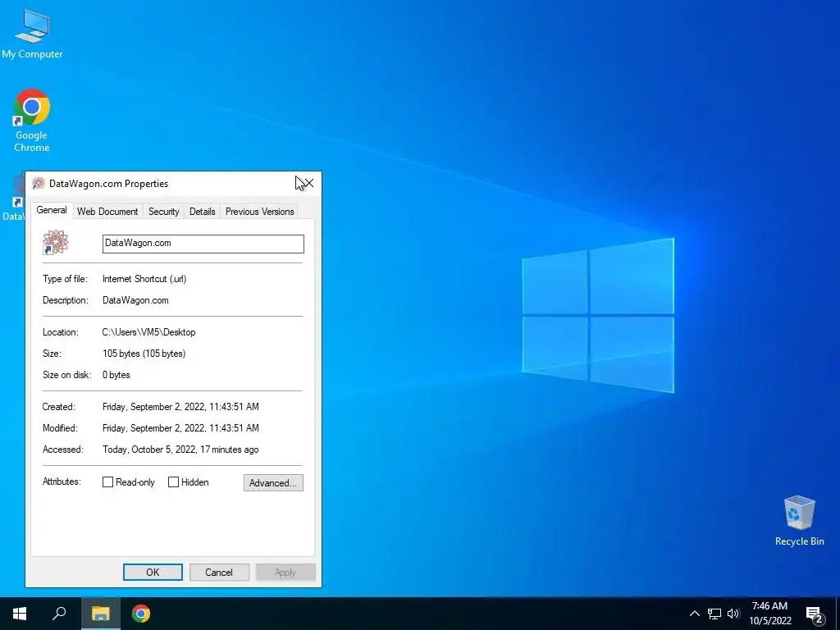Viewport: 840px width, 630px height.
Task: Click the '105 bytes (105 bytes)' size value
Action: (144, 354)
